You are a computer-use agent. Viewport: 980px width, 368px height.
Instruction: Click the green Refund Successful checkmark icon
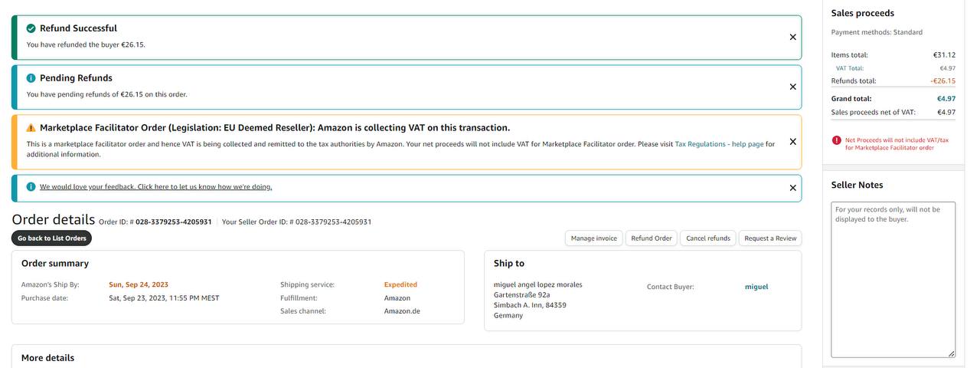point(31,28)
